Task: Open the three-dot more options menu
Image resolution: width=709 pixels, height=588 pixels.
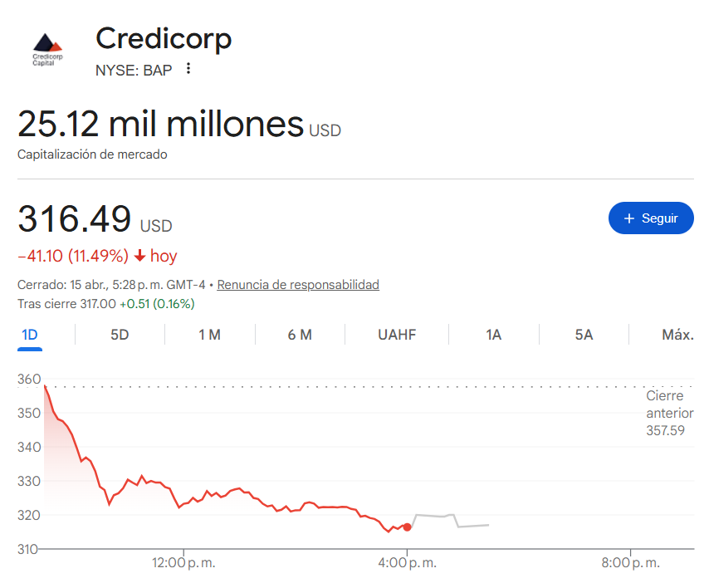Action: 188,69
